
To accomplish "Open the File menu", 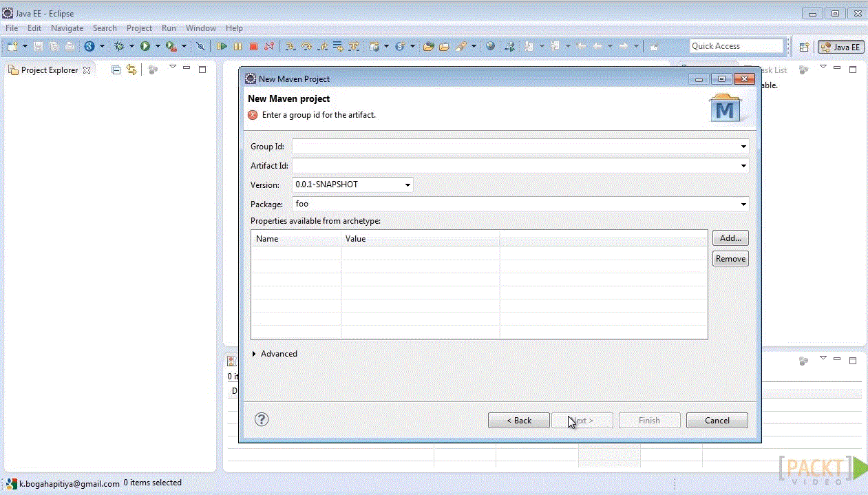I will pos(12,28).
